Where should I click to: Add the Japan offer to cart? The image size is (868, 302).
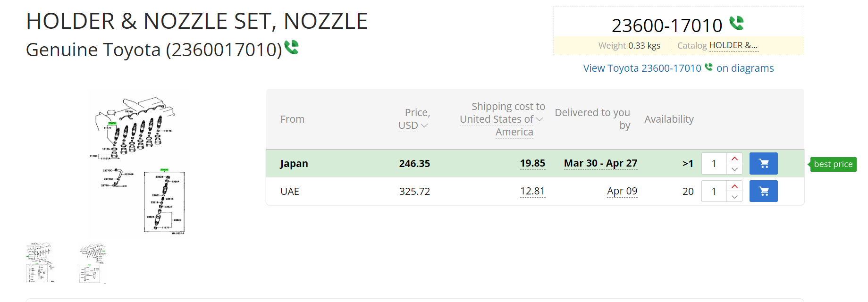point(763,164)
